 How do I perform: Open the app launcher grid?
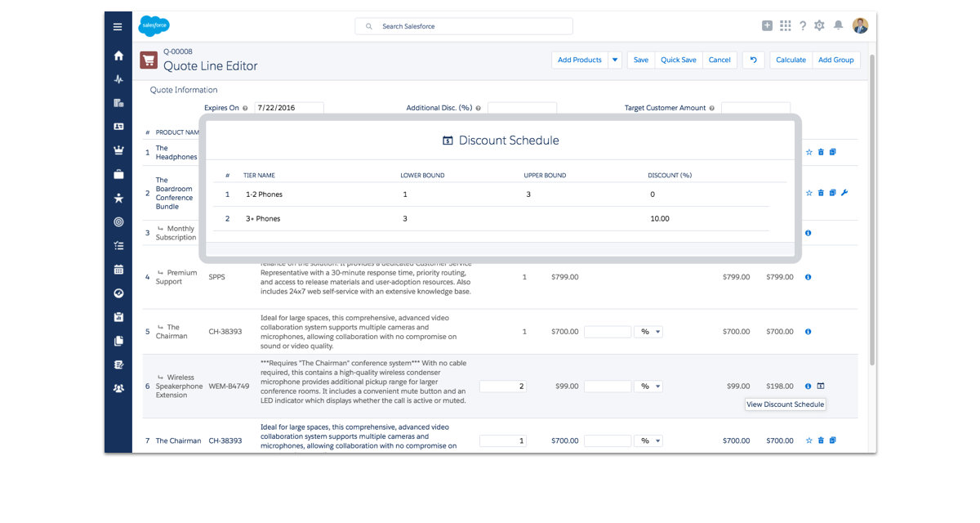point(785,26)
